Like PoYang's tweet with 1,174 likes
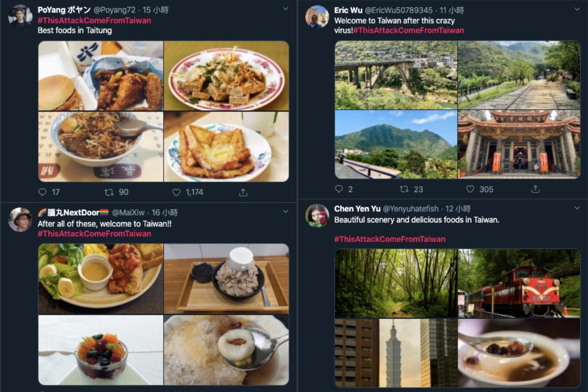Image resolution: width=588 pixels, height=392 pixels. tap(176, 193)
